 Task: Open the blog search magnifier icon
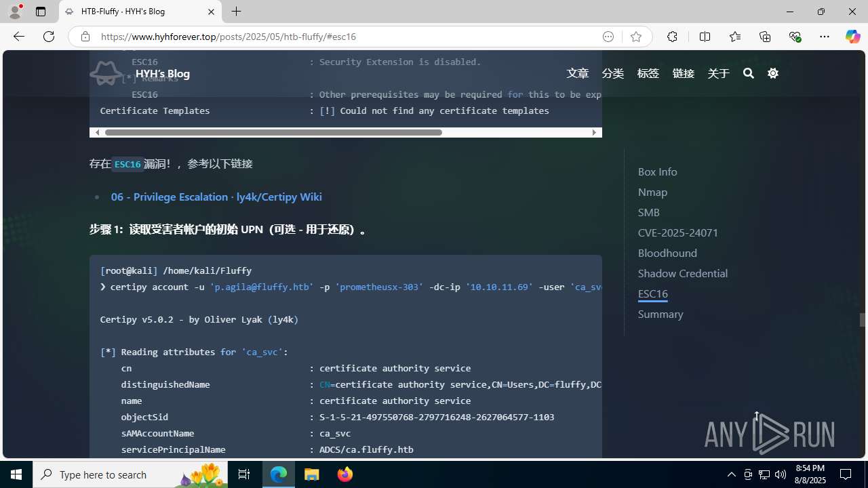[x=749, y=73]
